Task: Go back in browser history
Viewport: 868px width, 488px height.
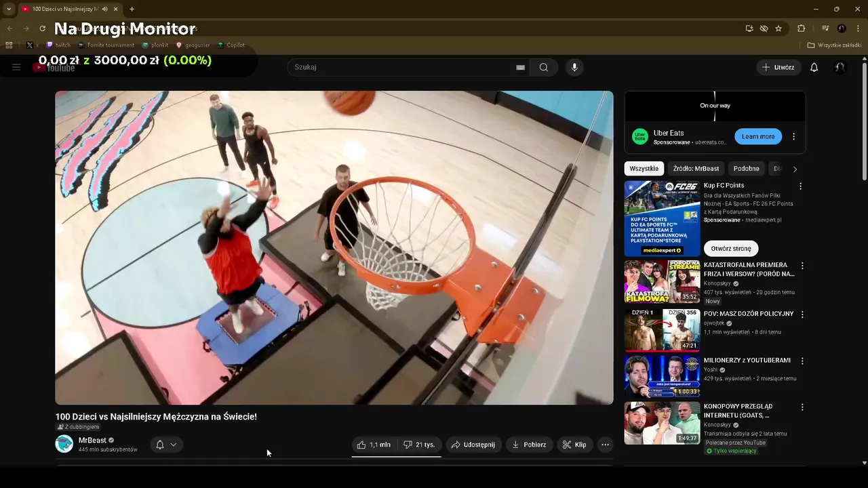Action: pyautogui.click(x=9, y=28)
